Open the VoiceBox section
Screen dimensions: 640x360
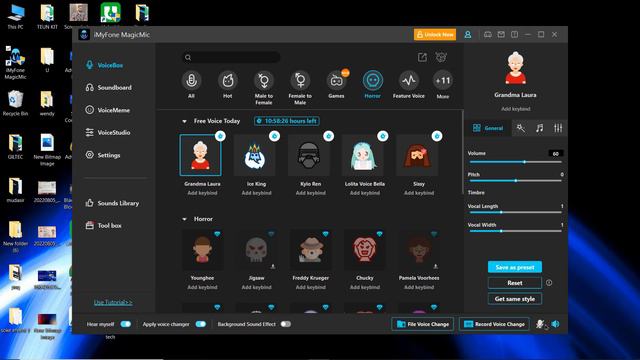tap(104, 65)
